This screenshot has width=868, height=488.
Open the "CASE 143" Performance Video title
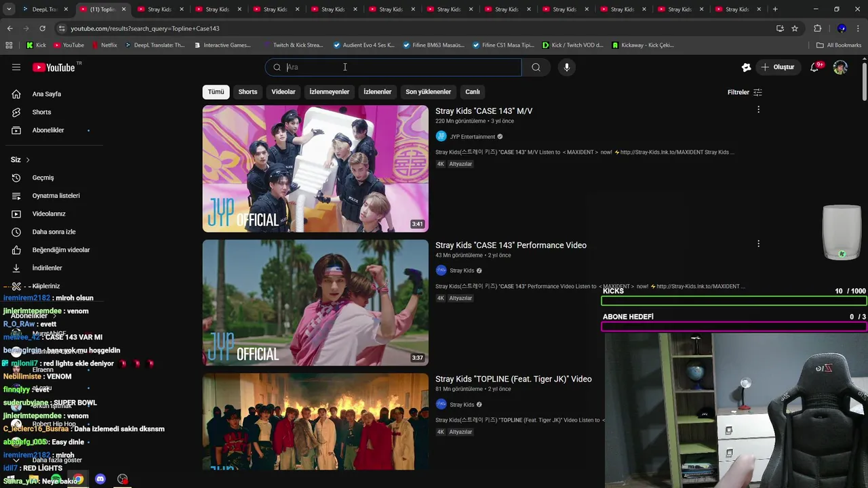pyautogui.click(x=511, y=245)
